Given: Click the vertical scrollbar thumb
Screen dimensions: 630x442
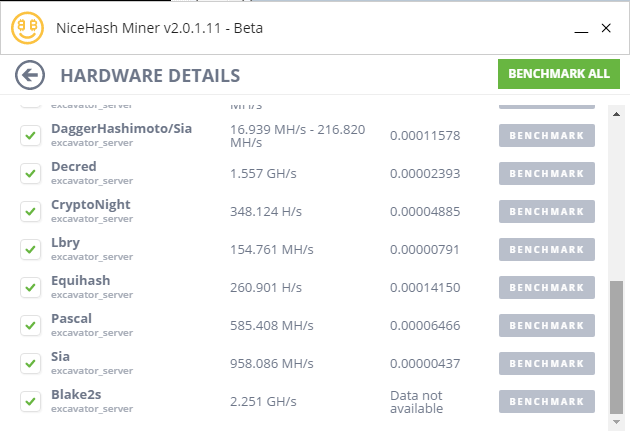Looking at the screenshot, I should (616, 347).
